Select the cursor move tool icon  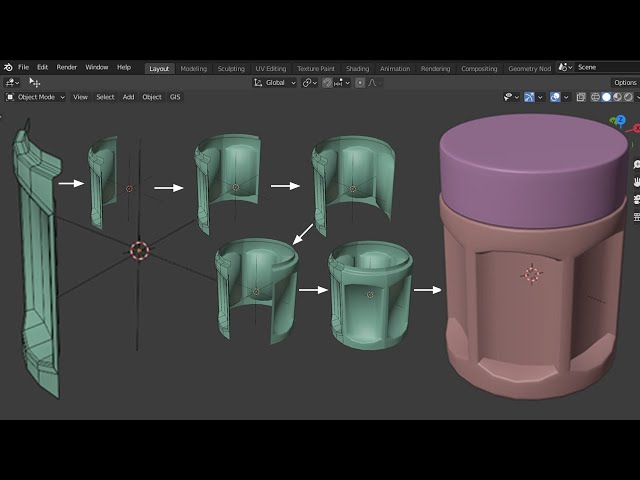[x=35, y=83]
